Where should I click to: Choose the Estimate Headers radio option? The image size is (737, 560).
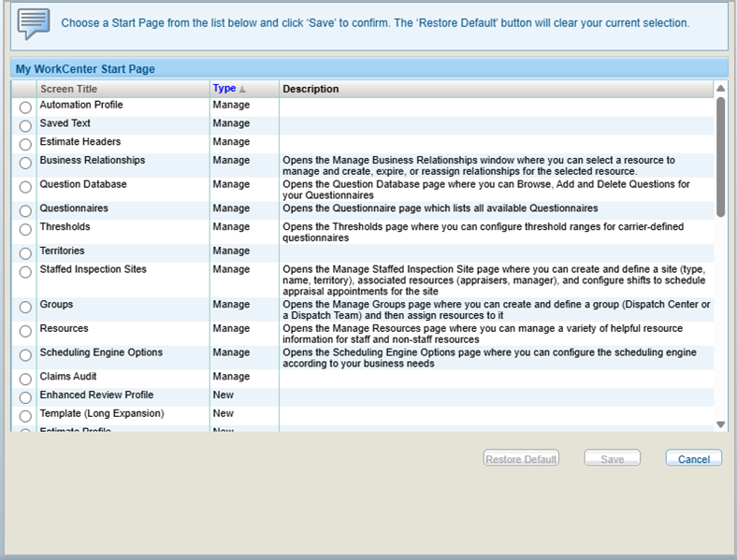(25, 145)
